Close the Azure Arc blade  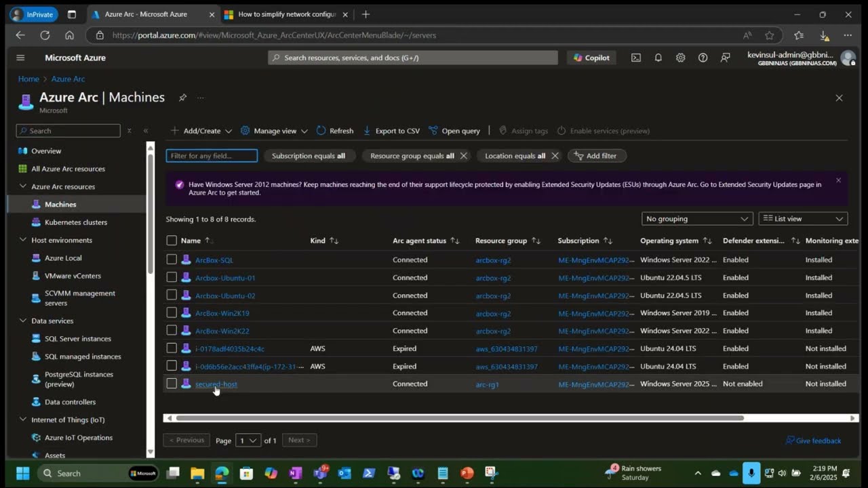(839, 98)
